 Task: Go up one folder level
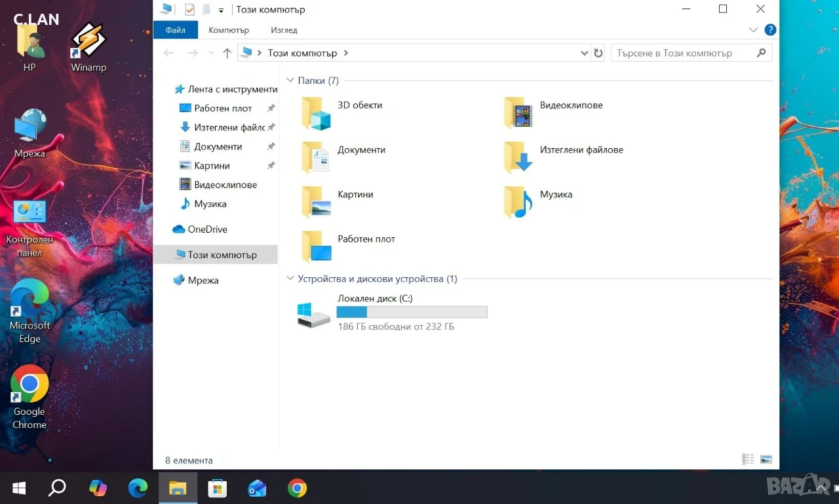tap(227, 53)
